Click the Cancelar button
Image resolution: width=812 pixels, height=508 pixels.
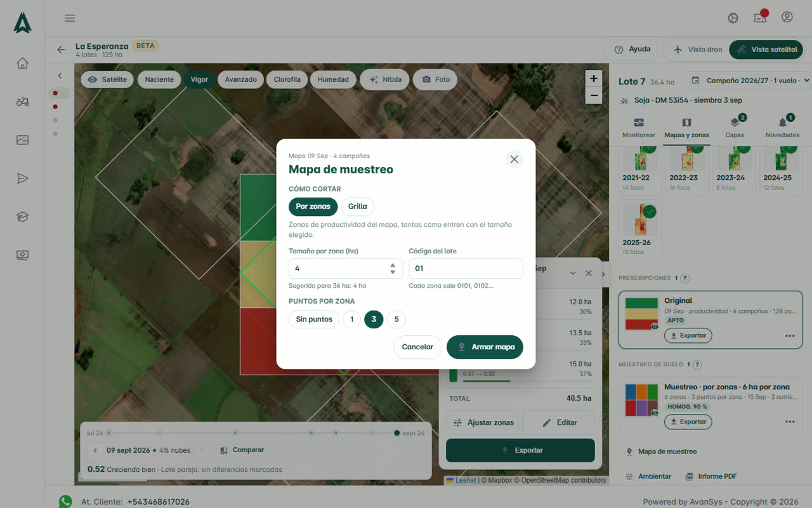pyautogui.click(x=417, y=347)
